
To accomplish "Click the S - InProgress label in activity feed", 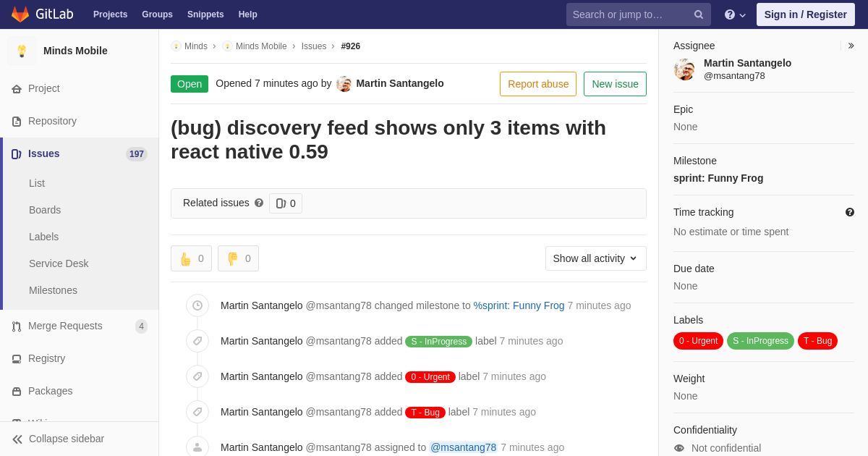I will (x=438, y=342).
